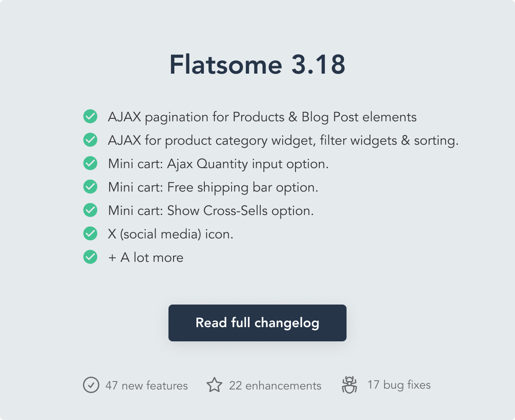Click the checkmark for Free shipping bar option
This screenshot has width=515, height=420.
point(90,187)
